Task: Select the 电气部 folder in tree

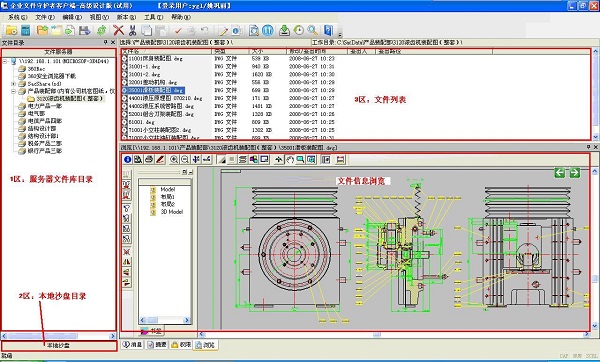Action: pyautogui.click(x=36, y=114)
